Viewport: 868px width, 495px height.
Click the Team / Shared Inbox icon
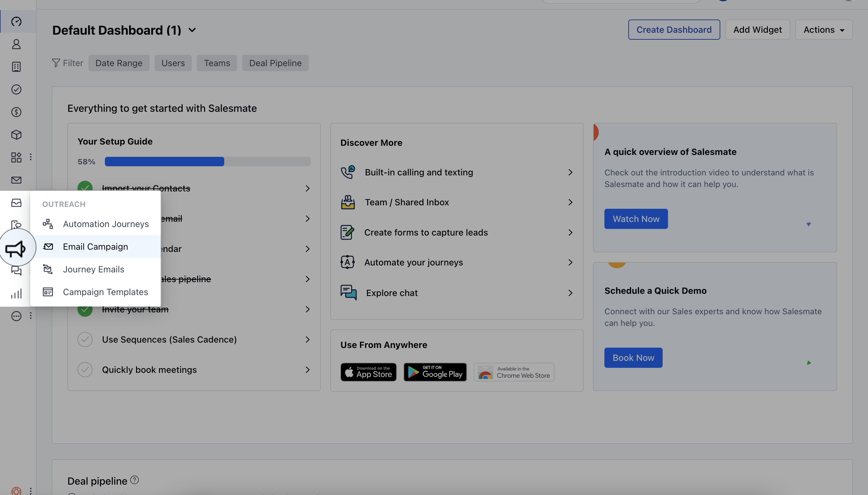348,202
